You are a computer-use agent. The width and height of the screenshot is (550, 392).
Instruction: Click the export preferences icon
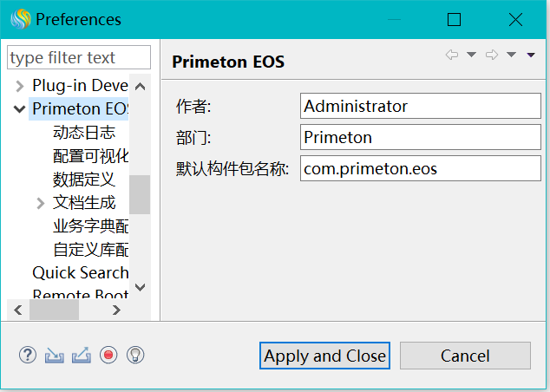81,355
